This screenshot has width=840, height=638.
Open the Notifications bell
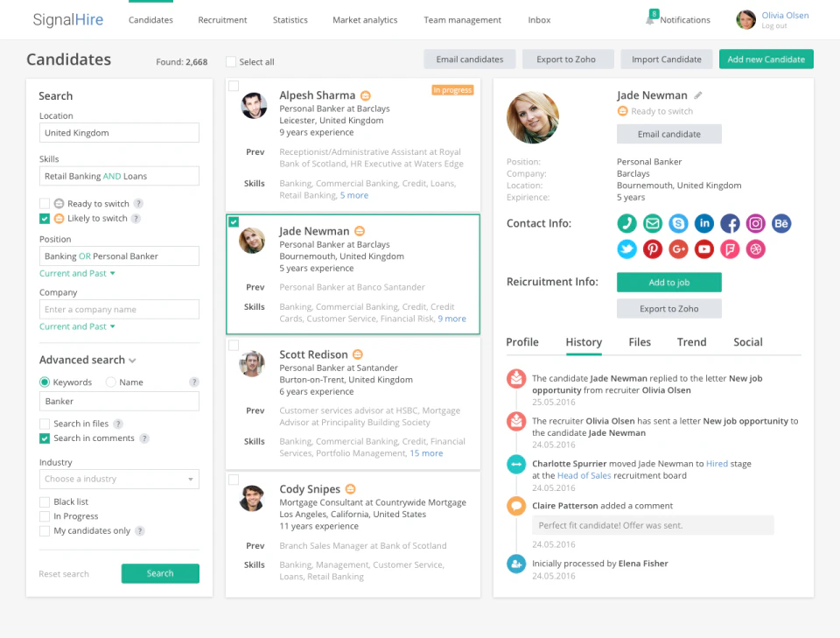tap(653, 18)
